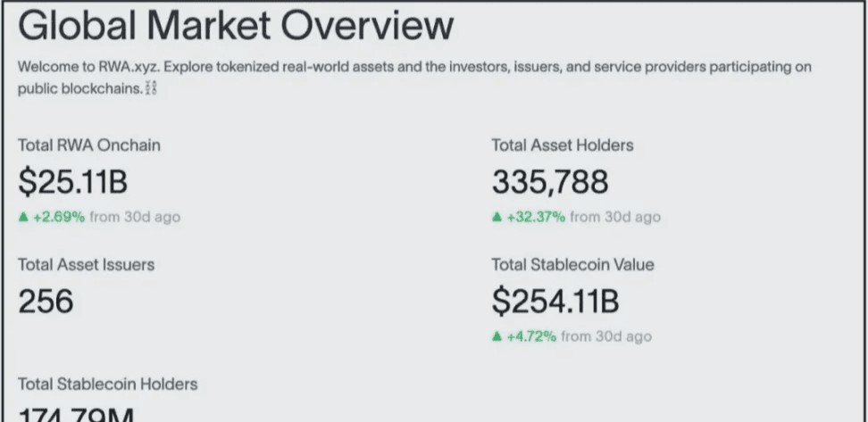Click the +2.69% change percentage
The width and height of the screenshot is (868, 422).
tap(59, 217)
